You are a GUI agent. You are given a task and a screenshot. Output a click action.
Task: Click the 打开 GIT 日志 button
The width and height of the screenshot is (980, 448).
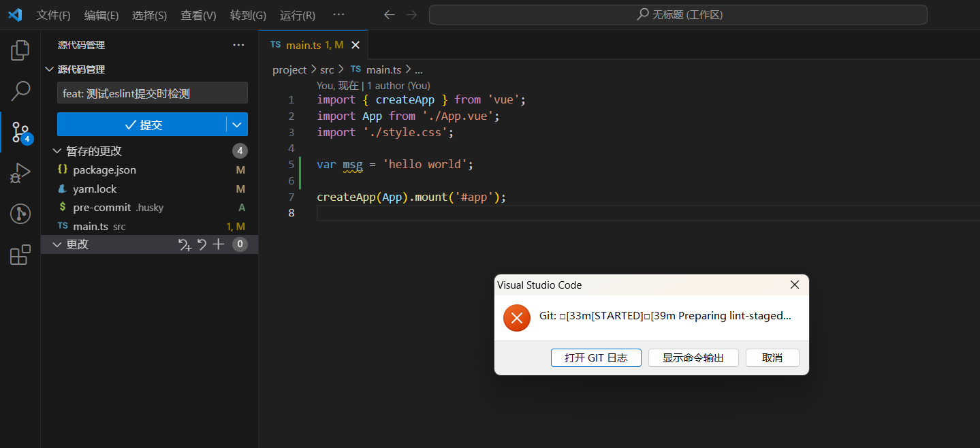click(x=596, y=357)
